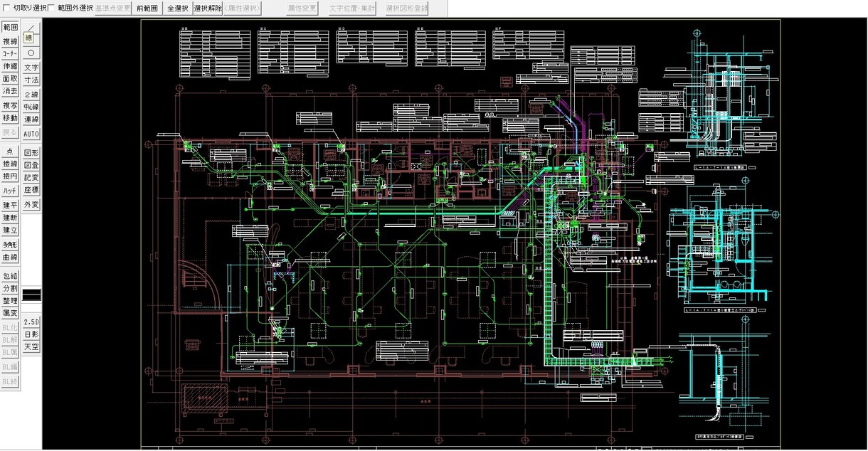Select the 移動 move tool
This screenshot has width=868, height=451.
coord(10,118)
